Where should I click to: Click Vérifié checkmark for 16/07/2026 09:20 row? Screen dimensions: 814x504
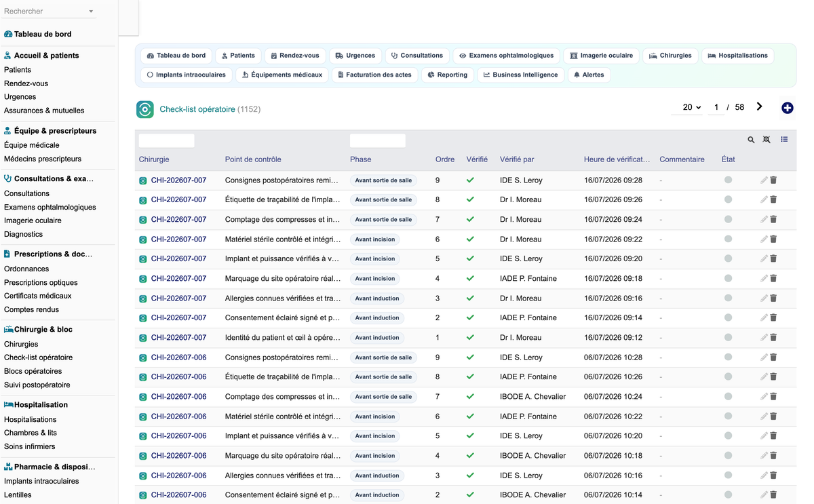point(470,259)
